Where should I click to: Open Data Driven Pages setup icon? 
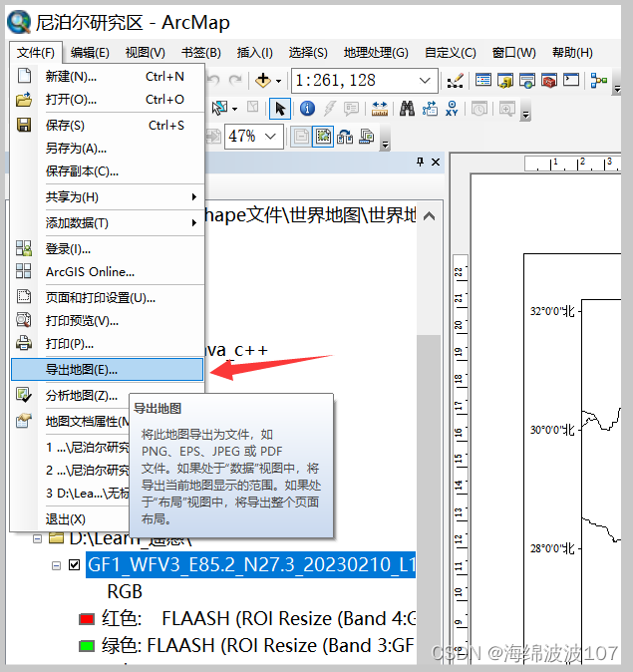tap(367, 137)
